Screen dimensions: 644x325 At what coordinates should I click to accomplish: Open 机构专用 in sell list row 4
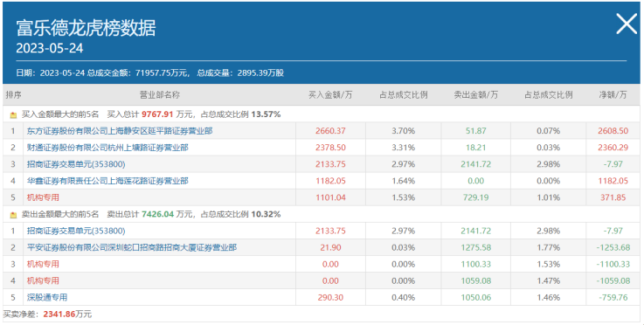click(43, 281)
